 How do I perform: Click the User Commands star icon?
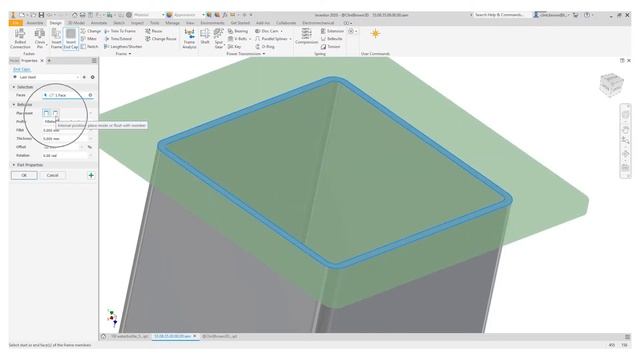pyautogui.click(x=375, y=33)
